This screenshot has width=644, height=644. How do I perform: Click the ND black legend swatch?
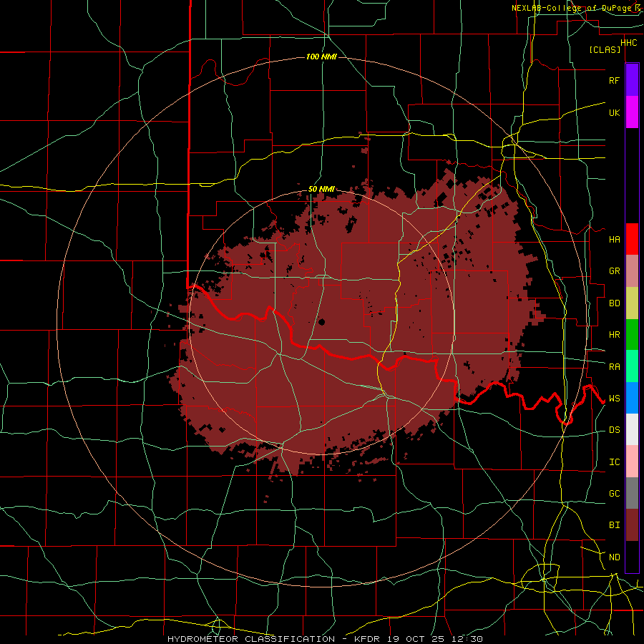[632, 557]
